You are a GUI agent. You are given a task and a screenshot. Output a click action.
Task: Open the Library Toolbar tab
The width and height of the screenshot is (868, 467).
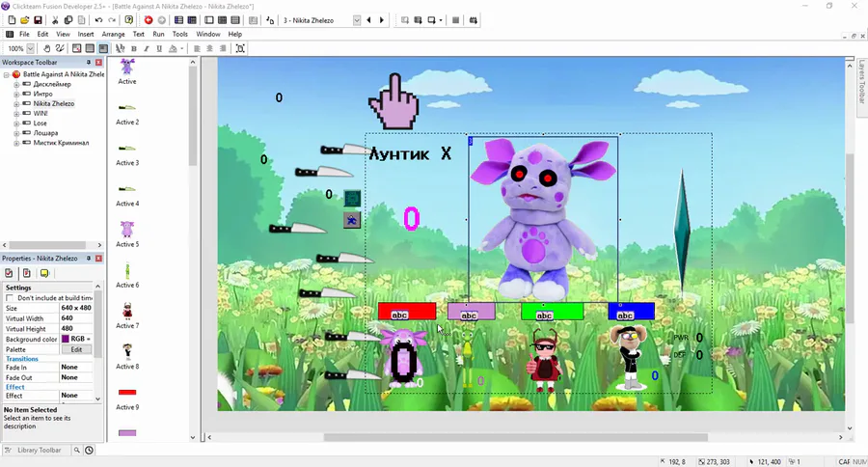pos(39,450)
